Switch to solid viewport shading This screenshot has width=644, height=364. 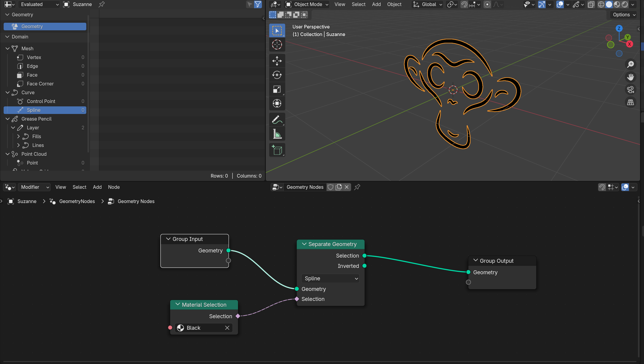(609, 4)
